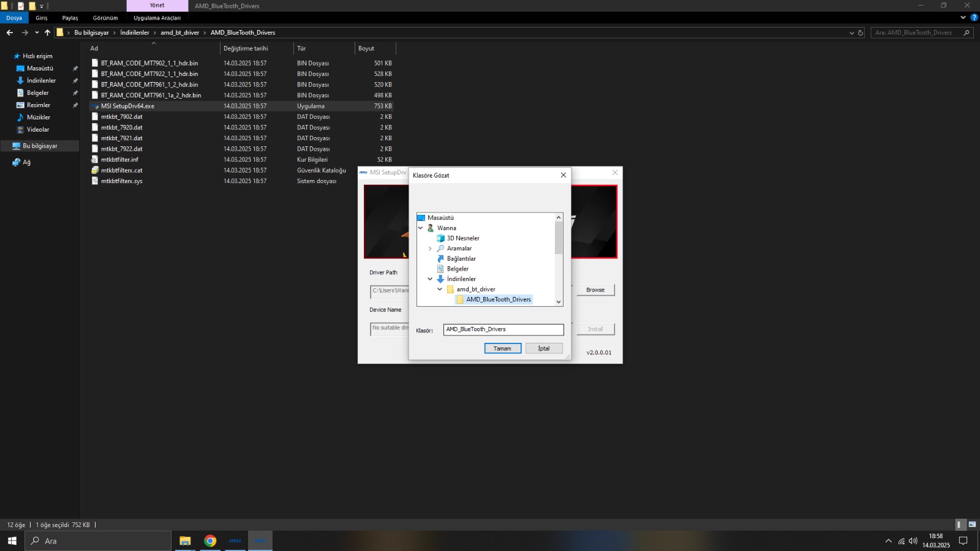Select the Yönet contextual tab
The width and height of the screenshot is (980, 551).
(157, 6)
